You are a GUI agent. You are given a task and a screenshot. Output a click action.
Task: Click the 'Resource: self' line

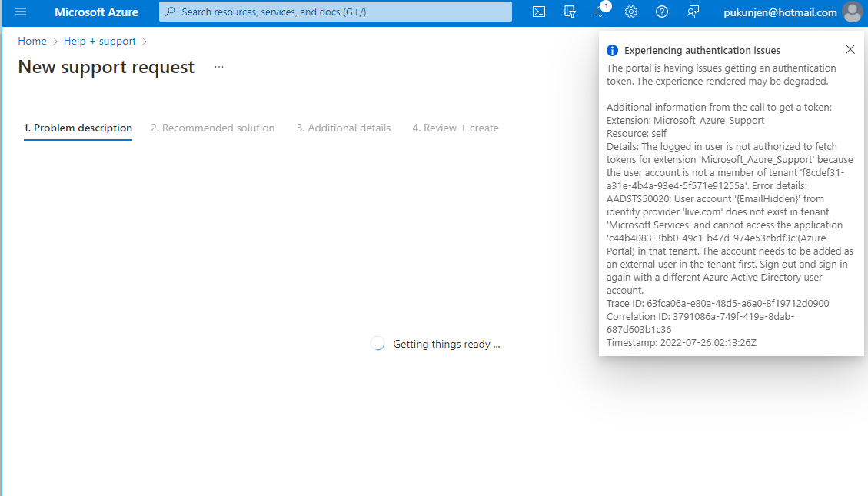click(x=637, y=133)
